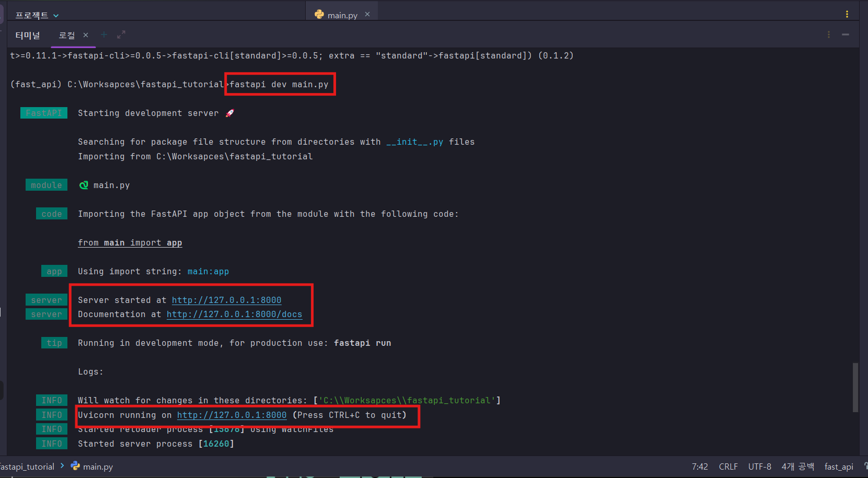This screenshot has height=478, width=868.
Task: Open the fast_api interpreter selector
Action: tap(839, 467)
